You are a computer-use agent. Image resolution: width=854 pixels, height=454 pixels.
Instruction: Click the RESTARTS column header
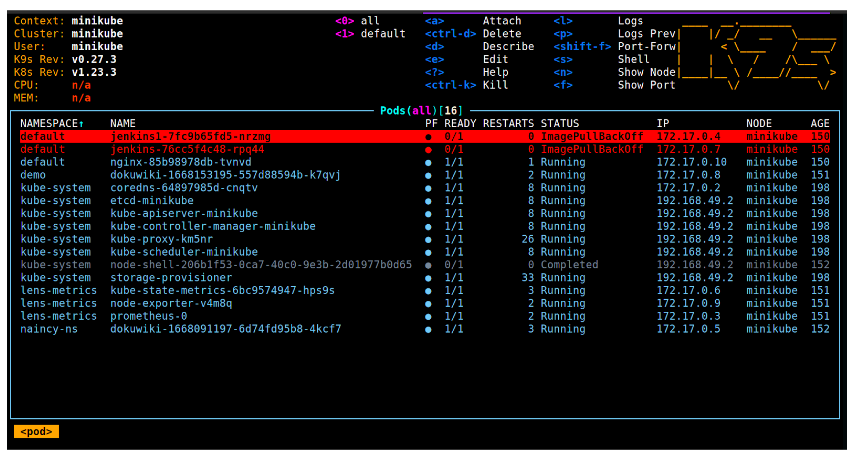pos(508,124)
